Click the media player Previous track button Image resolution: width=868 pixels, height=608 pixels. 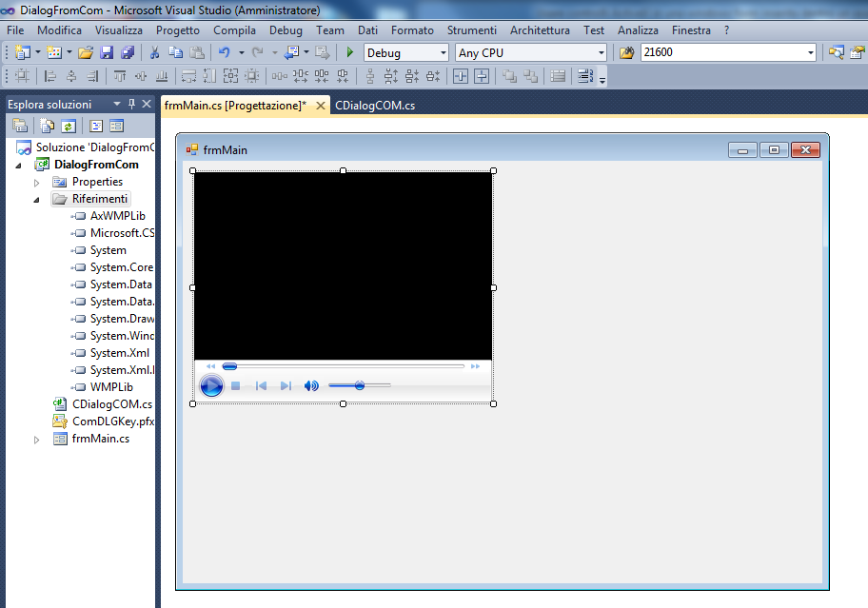pos(262,386)
